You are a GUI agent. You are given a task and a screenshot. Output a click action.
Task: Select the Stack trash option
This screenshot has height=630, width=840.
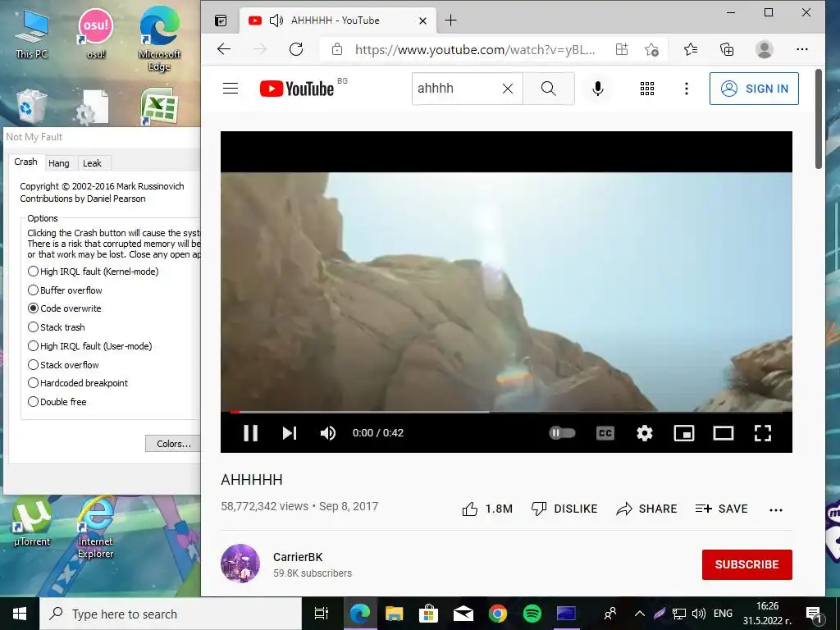point(57,327)
